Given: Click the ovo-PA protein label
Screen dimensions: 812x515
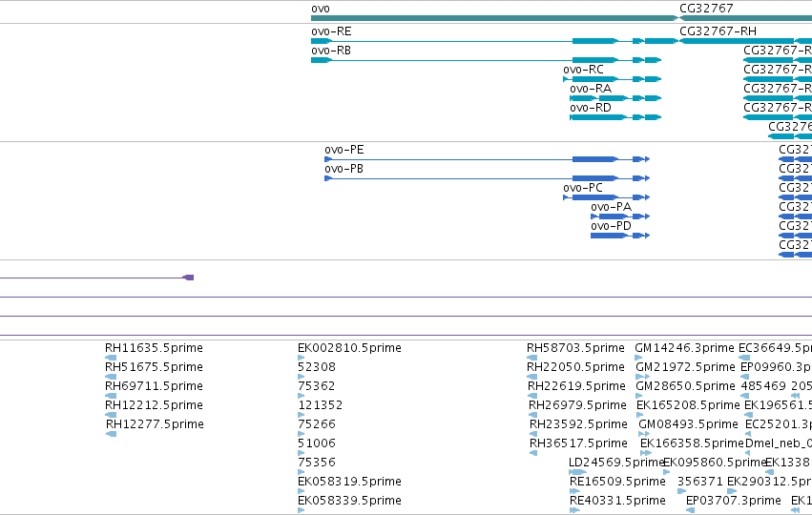Looking at the screenshot, I should point(611,207).
